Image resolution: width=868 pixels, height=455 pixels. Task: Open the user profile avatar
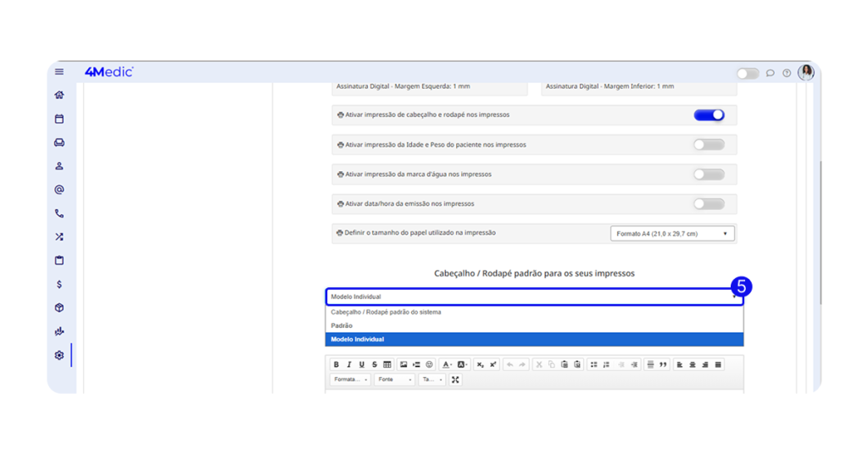pyautogui.click(x=806, y=72)
